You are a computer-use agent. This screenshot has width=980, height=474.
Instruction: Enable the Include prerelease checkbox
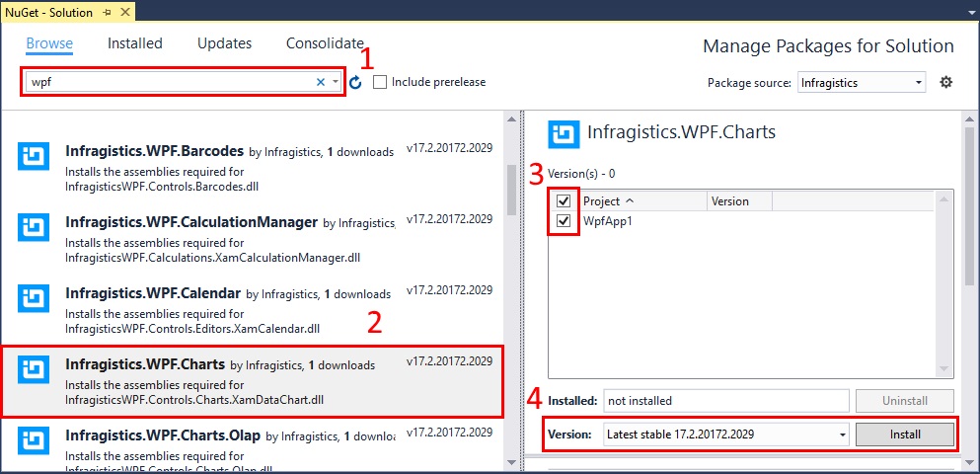click(379, 82)
